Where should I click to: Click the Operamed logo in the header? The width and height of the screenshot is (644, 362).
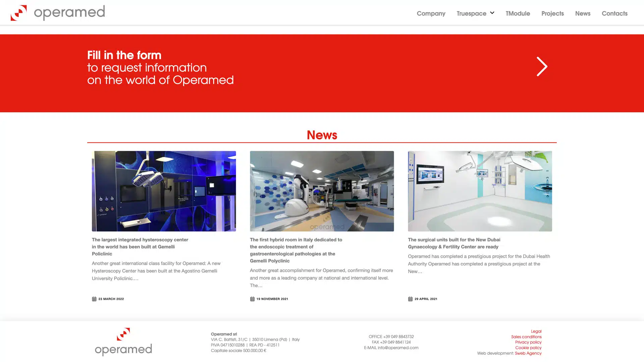[x=58, y=13]
